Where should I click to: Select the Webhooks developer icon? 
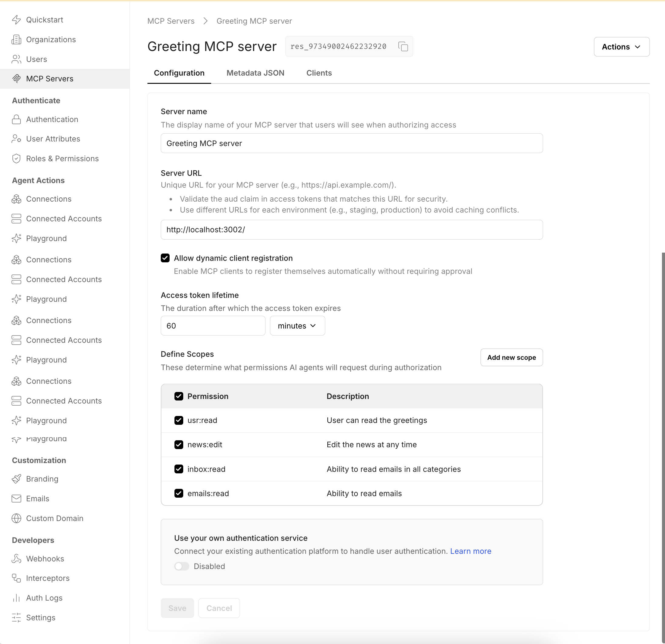coord(17,558)
